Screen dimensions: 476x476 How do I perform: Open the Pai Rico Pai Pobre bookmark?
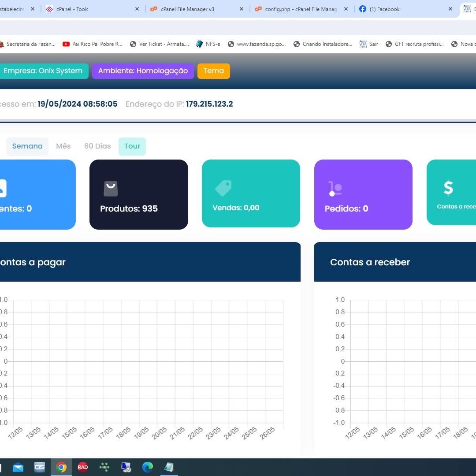92,44
